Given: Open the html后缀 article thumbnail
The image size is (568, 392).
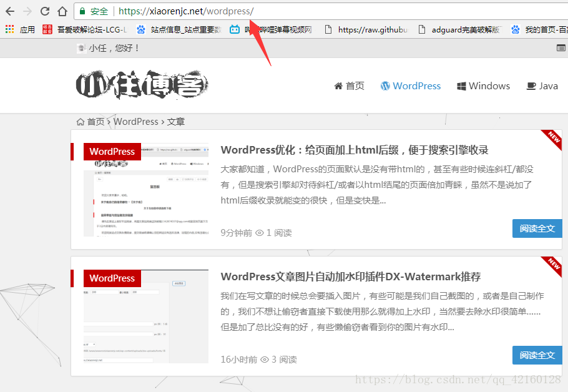Looking at the screenshot, I should pyautogui.click(x=146, y=190).
